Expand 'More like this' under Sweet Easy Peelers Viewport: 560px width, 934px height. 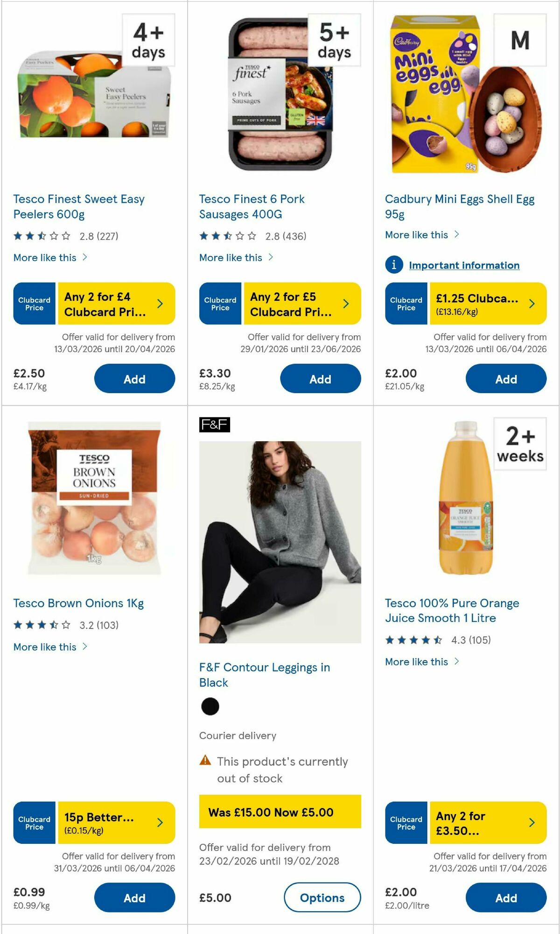[45, 257]
